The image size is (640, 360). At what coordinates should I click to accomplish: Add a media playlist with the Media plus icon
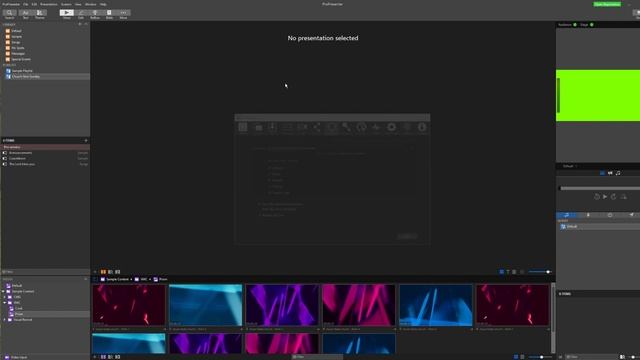click(86, 279)
